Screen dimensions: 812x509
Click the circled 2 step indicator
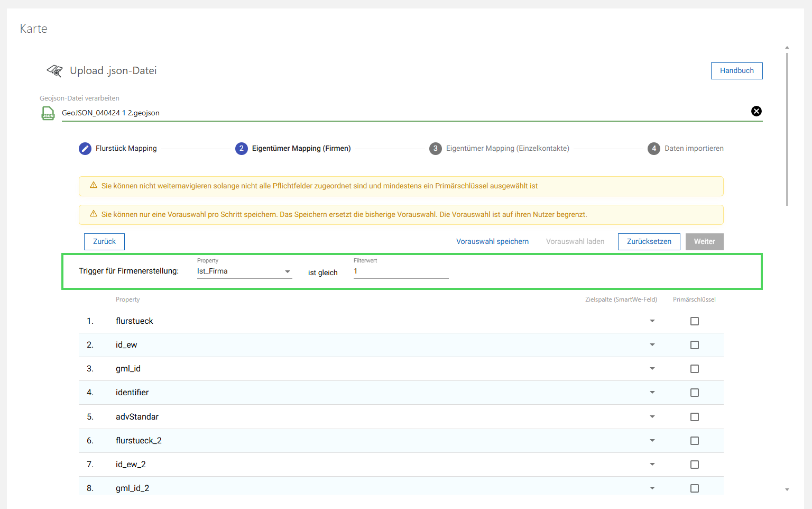pos(242,149)
